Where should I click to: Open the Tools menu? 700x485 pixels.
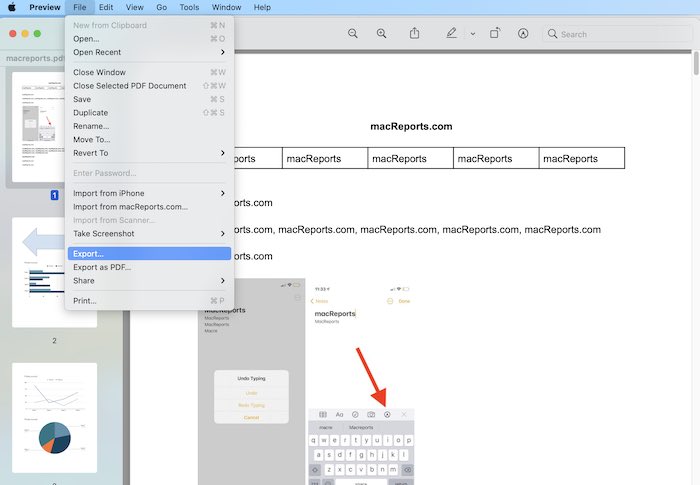pos(189,7)
